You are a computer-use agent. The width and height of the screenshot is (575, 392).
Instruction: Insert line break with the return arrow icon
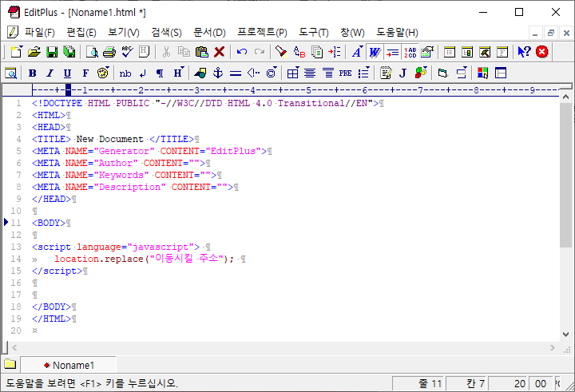point(143,73)
